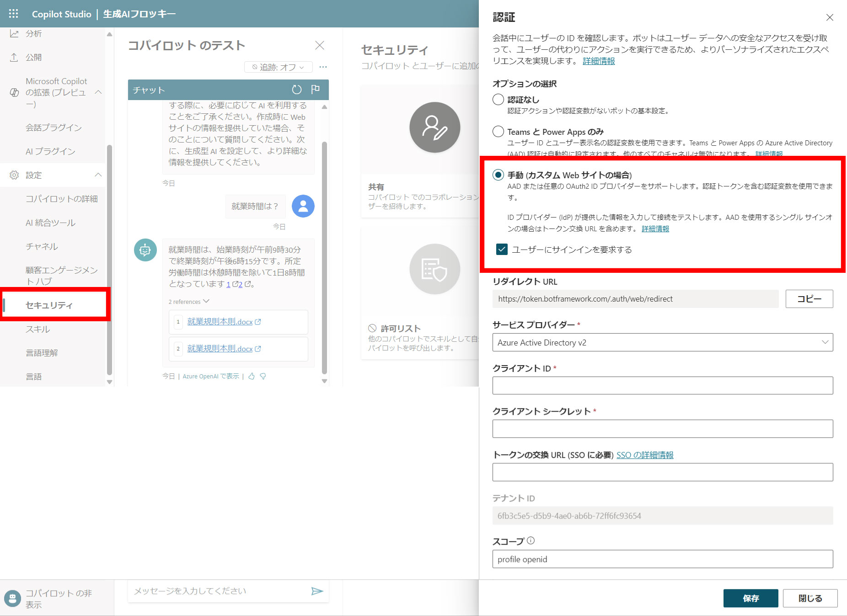Select Teams と Power Apps のみ option

pos(498,132)
